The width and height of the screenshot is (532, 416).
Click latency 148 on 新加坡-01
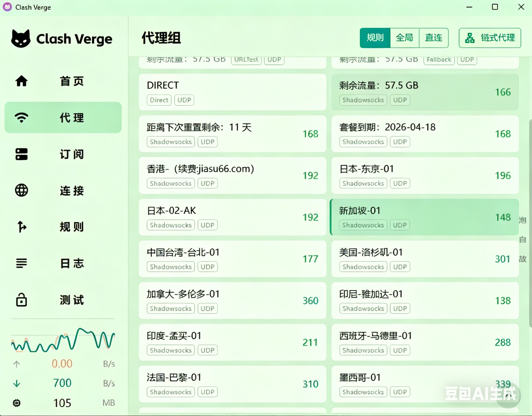coord(503,217)
